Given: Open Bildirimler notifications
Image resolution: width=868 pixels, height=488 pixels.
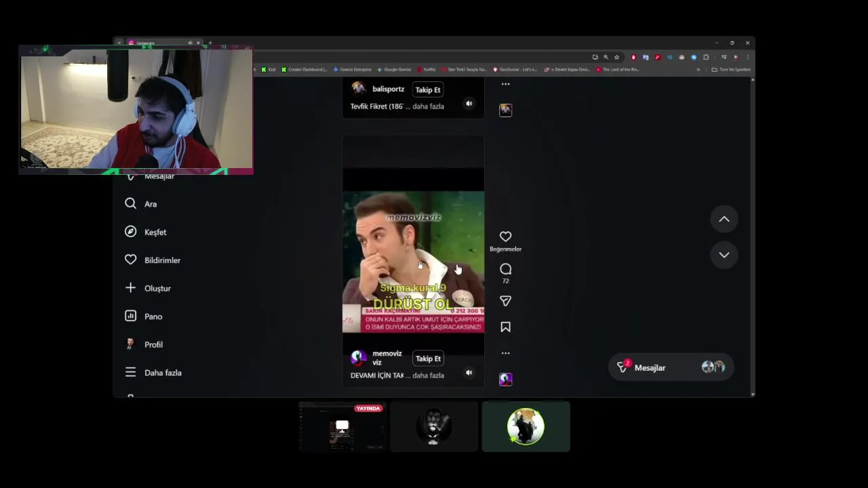Looking at the screenshot, I should (x=153, y=260).
